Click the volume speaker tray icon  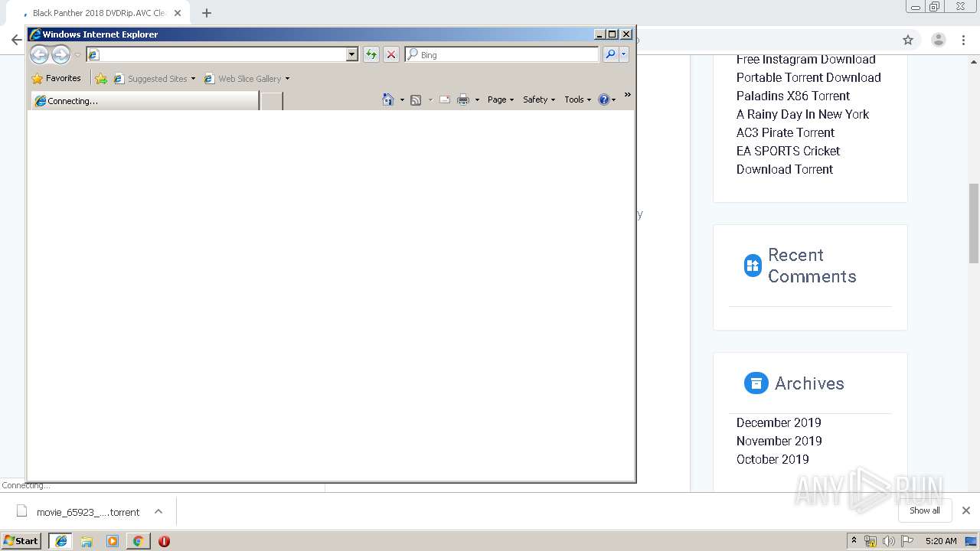889,541
